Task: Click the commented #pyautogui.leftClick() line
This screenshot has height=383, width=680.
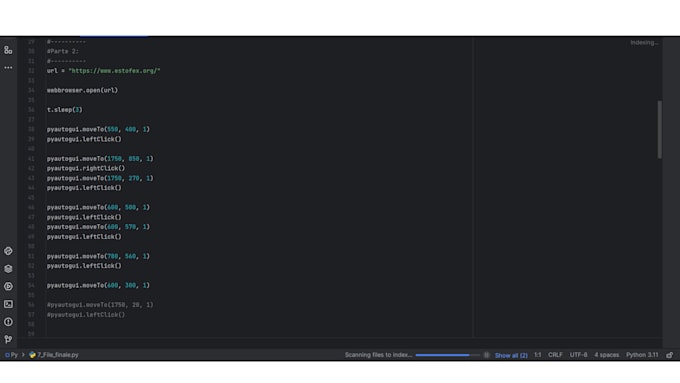Action: click(x=86, y=315)
